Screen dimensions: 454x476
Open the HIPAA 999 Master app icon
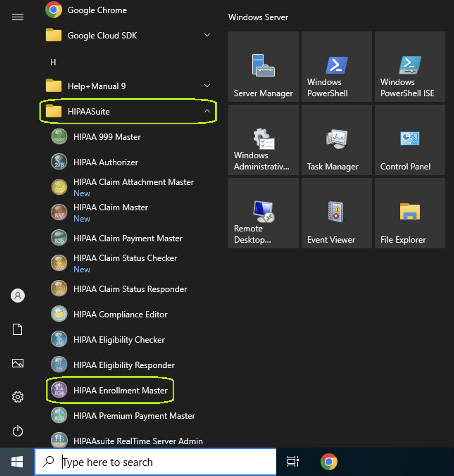click(59, 137)
